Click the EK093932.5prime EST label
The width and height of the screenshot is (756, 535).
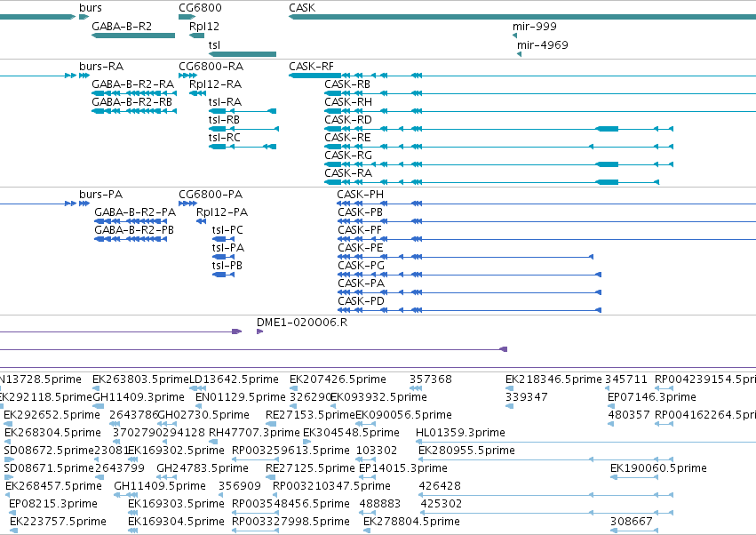point(378,397)
